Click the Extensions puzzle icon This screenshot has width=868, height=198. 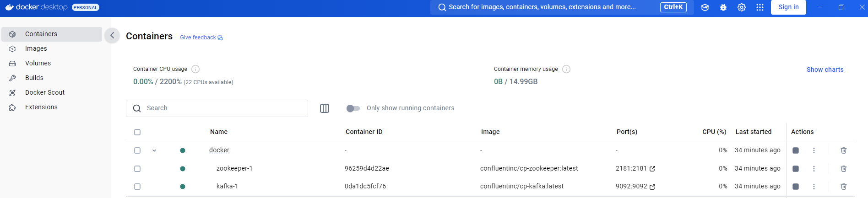click(12, 107)
